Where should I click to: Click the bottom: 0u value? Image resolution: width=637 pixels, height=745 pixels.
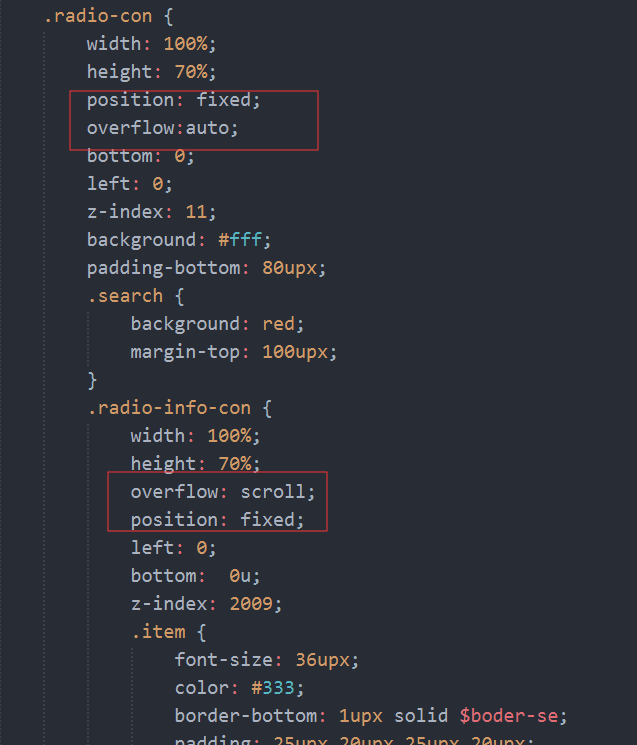click(x=240, y=575)
